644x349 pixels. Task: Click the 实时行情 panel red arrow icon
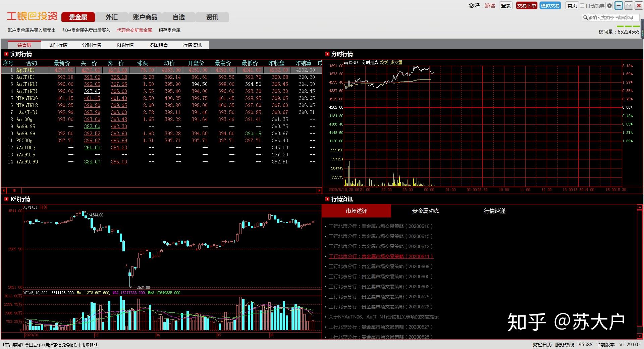tap(6, 54)
